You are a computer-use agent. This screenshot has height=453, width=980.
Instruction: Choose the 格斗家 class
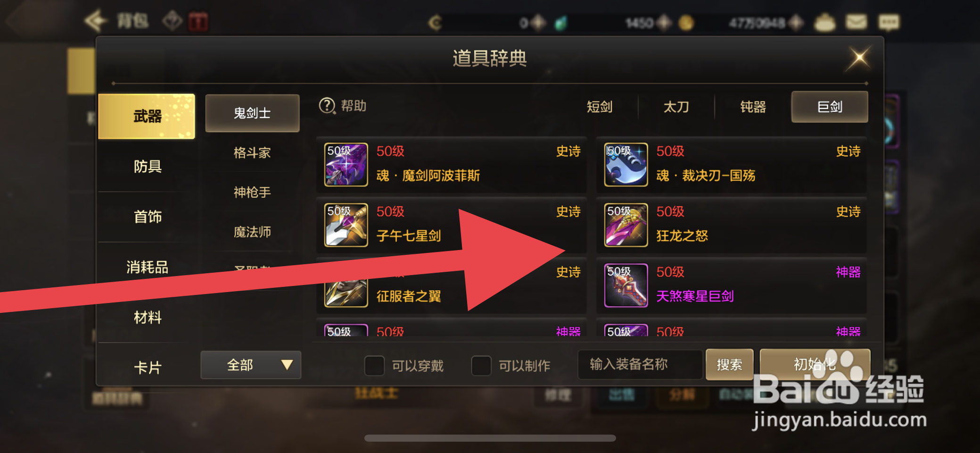coord(252,152)
